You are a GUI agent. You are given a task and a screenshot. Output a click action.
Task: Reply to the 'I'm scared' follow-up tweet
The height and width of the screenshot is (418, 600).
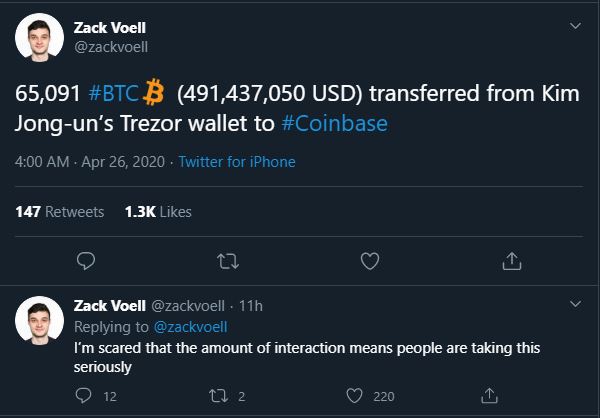(x=85, y=396)
